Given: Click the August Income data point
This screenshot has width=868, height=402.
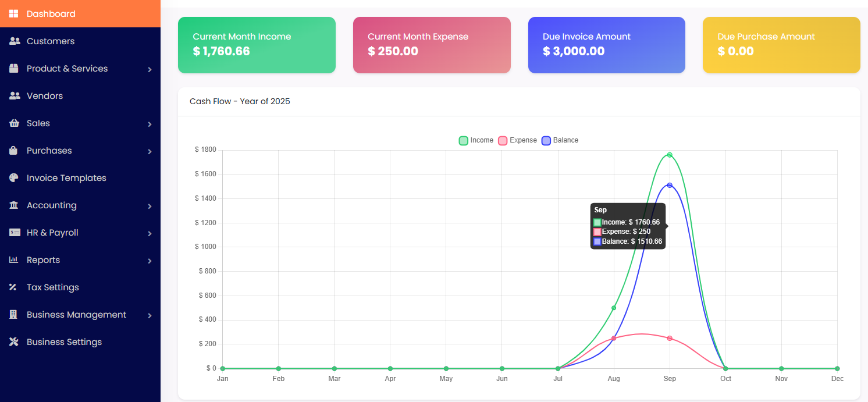Looking at the screenshot, I should (614, 308).
